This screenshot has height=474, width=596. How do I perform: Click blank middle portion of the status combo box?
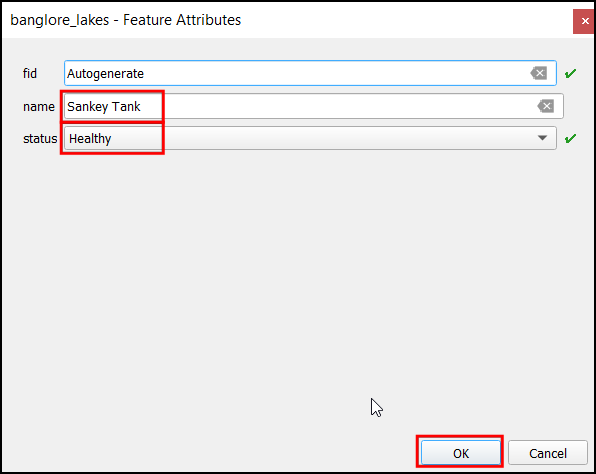[x=323, y=138]
